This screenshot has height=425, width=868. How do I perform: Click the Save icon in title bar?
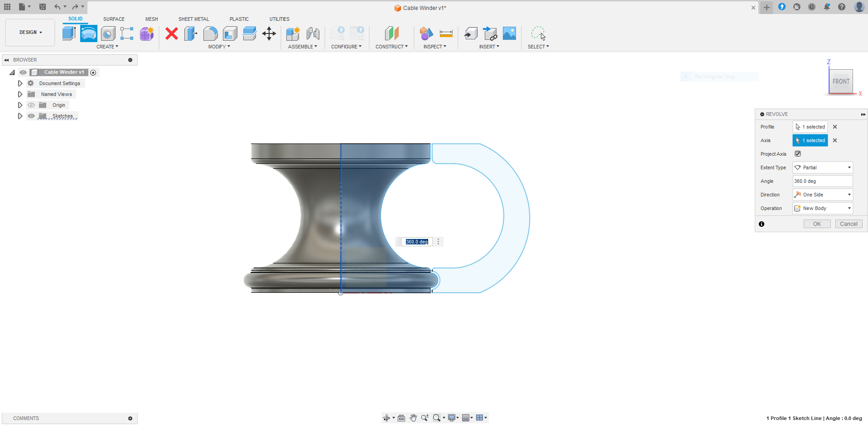[42, 7]
